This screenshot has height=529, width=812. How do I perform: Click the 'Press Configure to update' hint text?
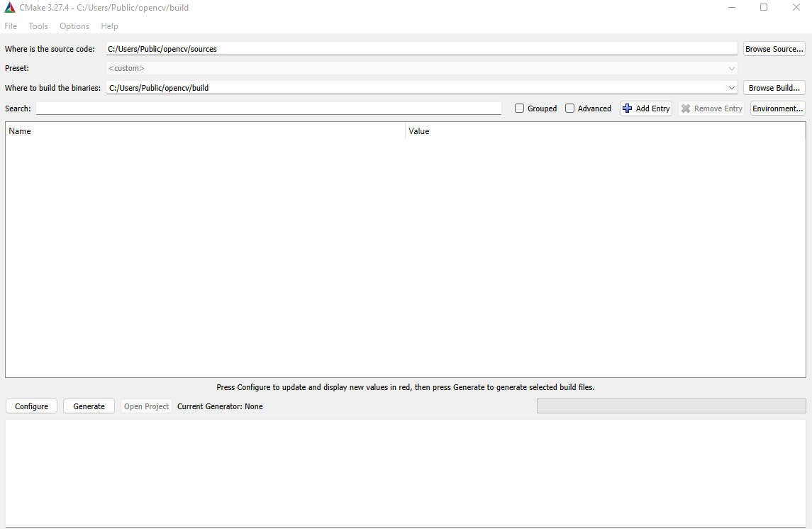point(406,387)
